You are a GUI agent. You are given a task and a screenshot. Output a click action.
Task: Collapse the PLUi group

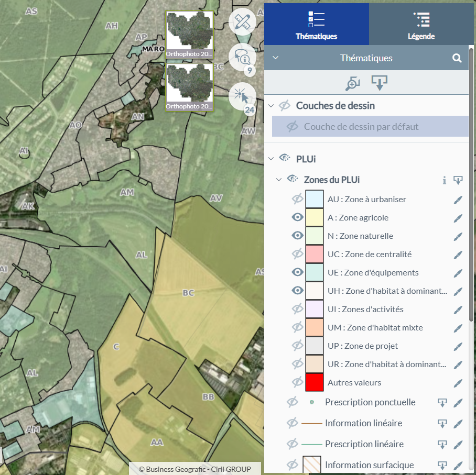[271, 159]
